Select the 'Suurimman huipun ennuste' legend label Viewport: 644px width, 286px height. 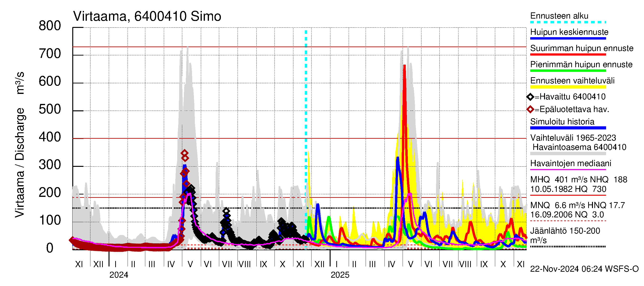[x=582, y=48]
